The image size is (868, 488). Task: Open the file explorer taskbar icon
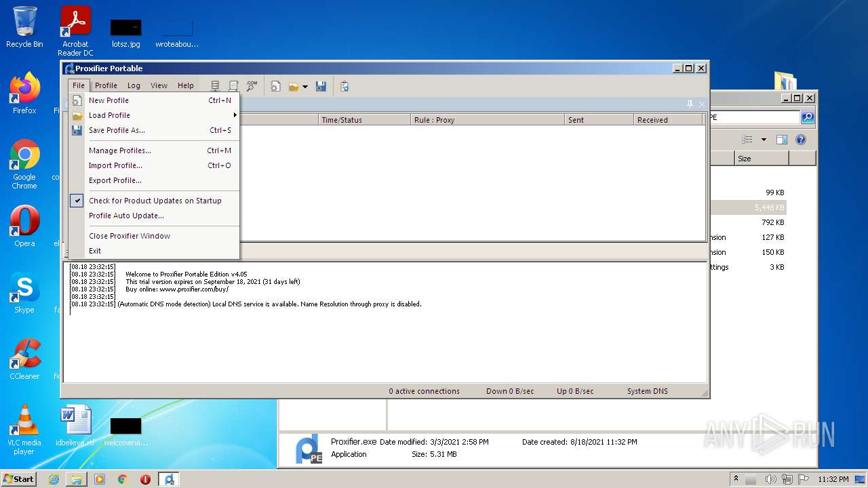pos(77,479)
